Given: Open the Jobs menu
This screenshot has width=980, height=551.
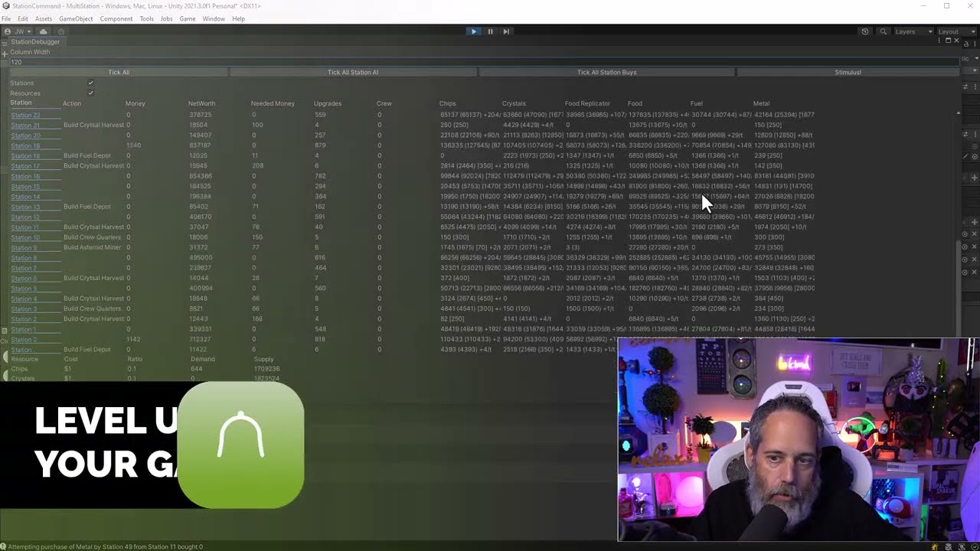Looking at the screenshot, I should 166,18.
